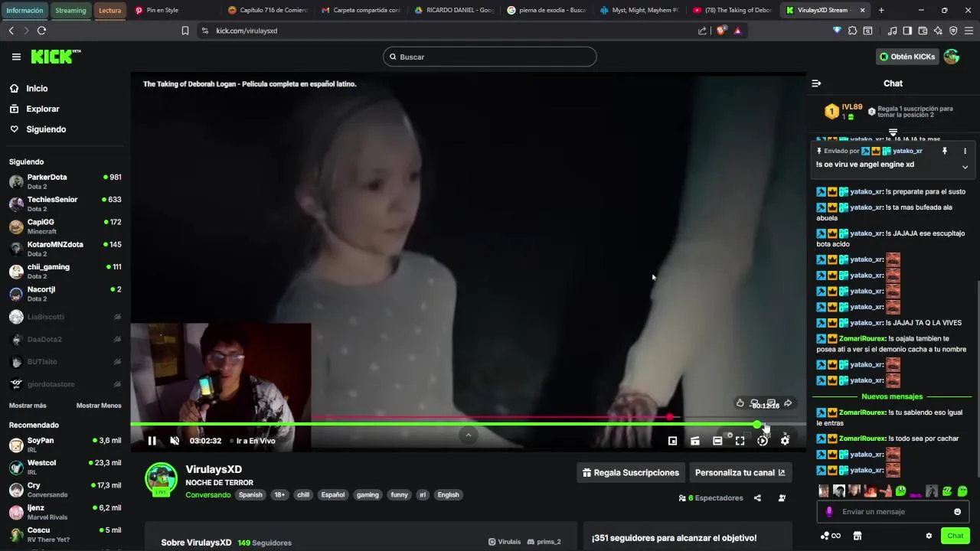Click the '18+' stream tag
The height and width of the screenshot is (551, 980).
point(279,495)
